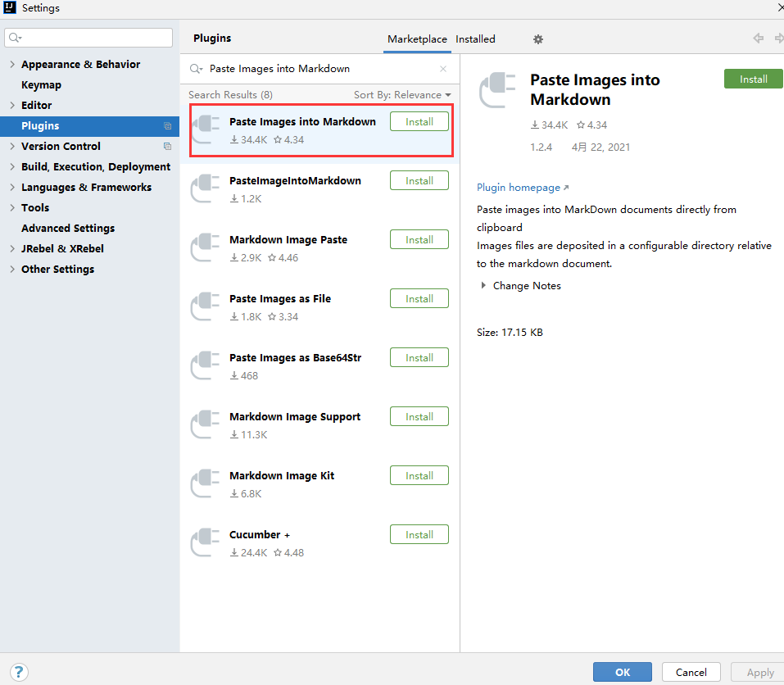The width and height of the screenshot is (784, 685).
Task: Click the Markdown Image Kit plugin icon
Action: pyautogui.click(x=205, y=483)
